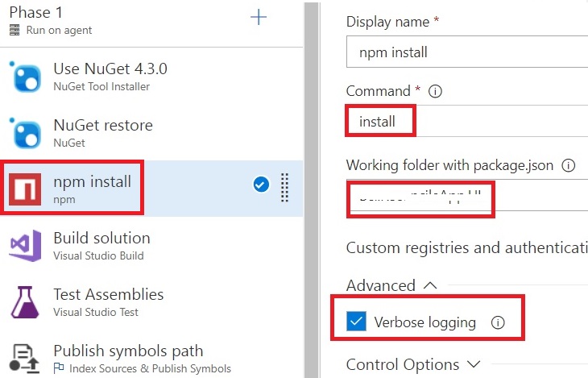Toggle the blue checkmark on npm install task
The image size is (588, 378).
[261, 185]
